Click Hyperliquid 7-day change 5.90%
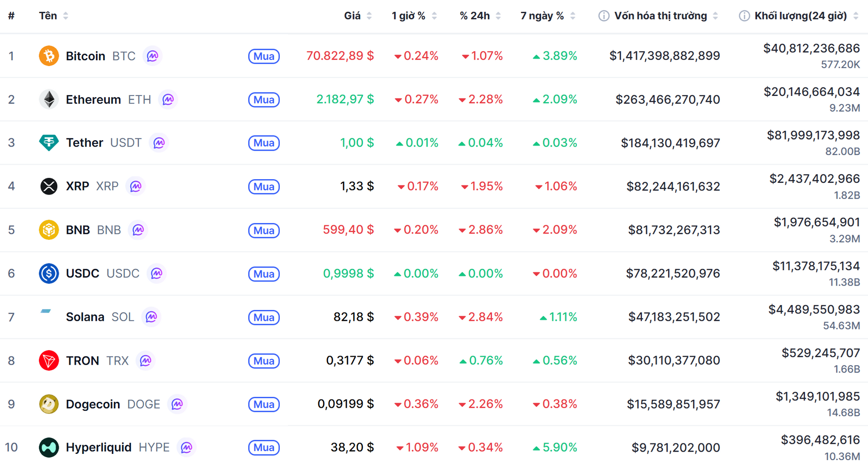This screenshot has width=868, height=467. pos(555,448)
